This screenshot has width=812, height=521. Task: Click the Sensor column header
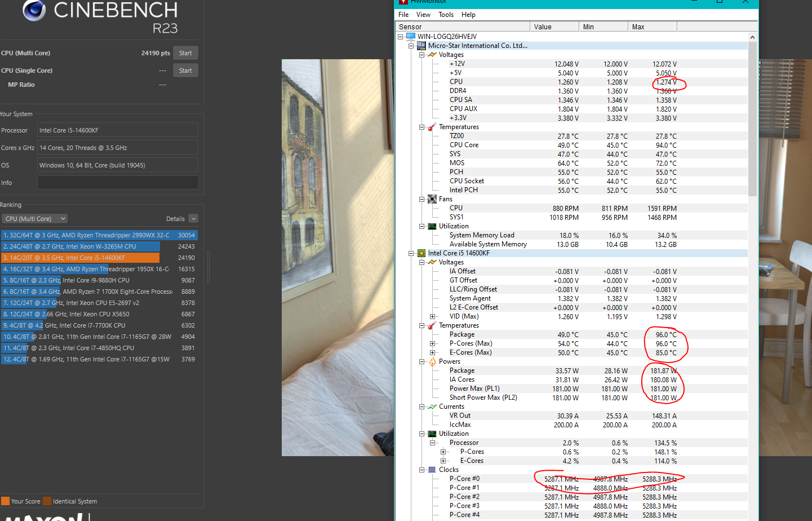[x=463, y=27]
